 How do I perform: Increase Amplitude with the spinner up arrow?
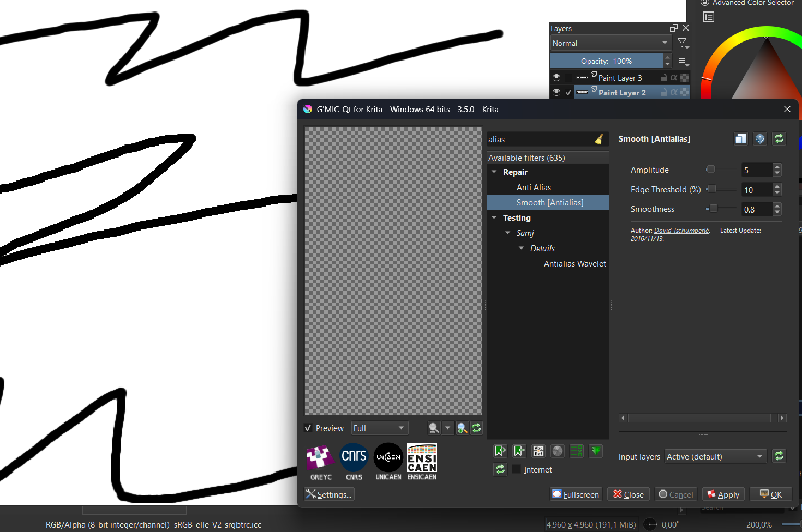(777, 167)
